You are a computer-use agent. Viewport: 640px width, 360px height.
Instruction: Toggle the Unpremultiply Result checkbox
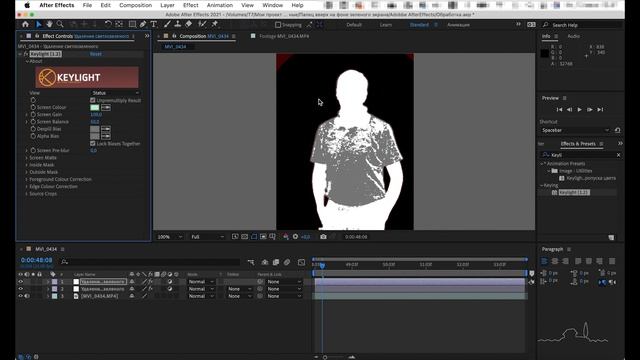(x=93, y=100)
